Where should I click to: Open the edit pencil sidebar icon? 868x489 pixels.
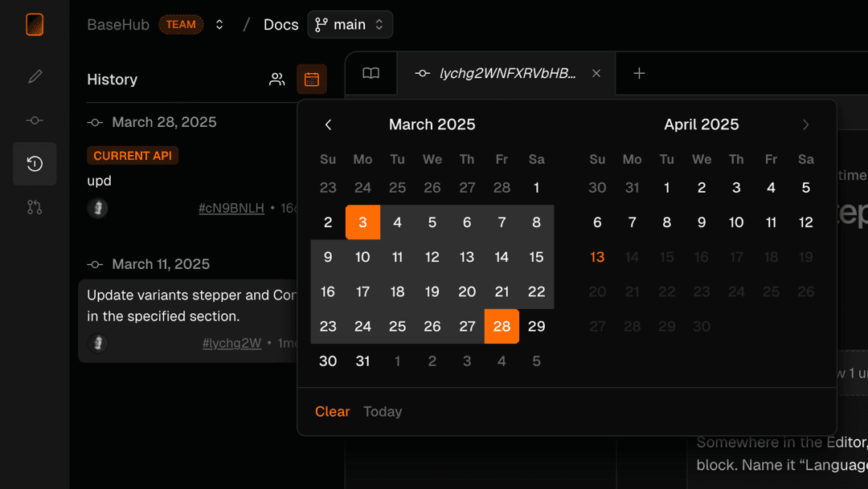(35, 77)
